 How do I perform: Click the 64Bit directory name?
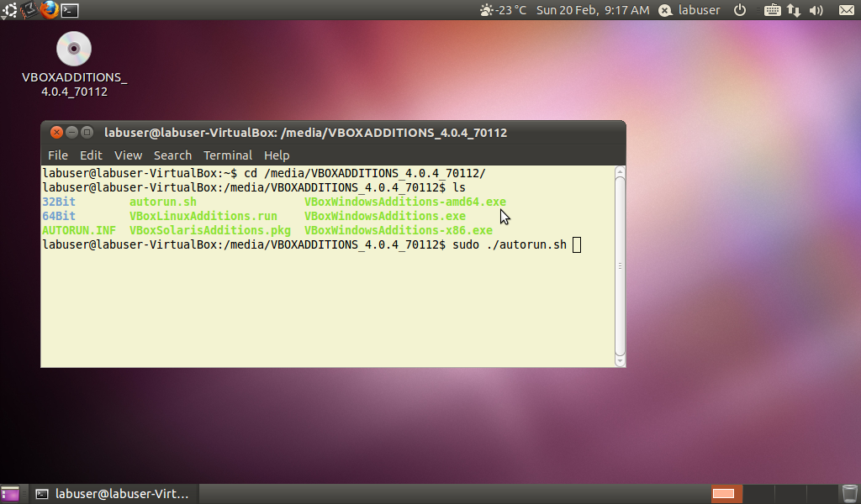pyautogui.click(x=59, y=216)
